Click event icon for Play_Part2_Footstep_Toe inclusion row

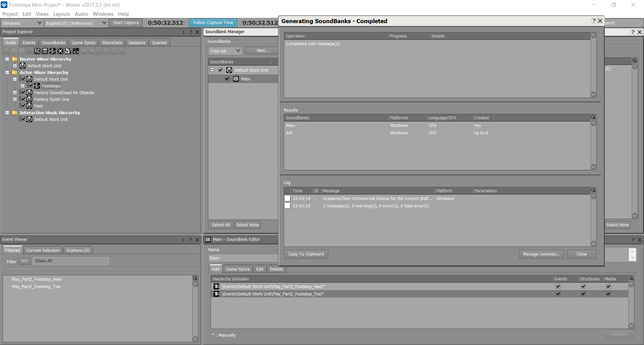click(x=216, y=294)
